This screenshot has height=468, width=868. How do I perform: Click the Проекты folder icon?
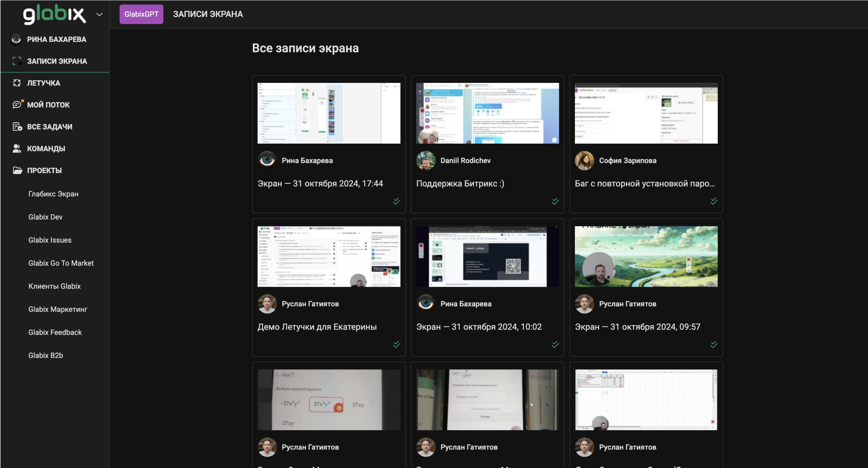click(x=17, y=170)
